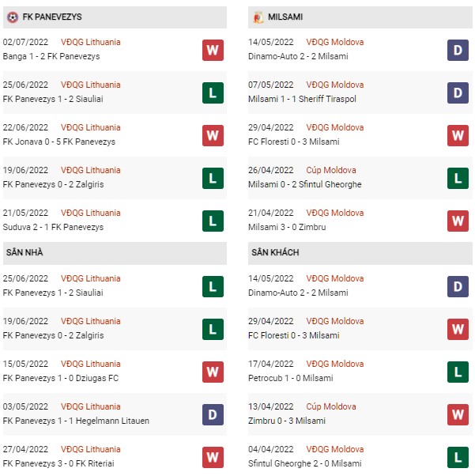
Task: Click L badge for Sfintul Gheorghe 2-0 Milsami
Action: (458, 457)
